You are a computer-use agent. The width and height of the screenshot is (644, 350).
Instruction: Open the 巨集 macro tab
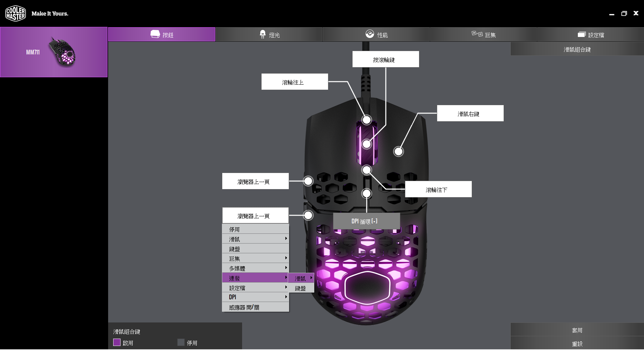(x=484, y=35)
